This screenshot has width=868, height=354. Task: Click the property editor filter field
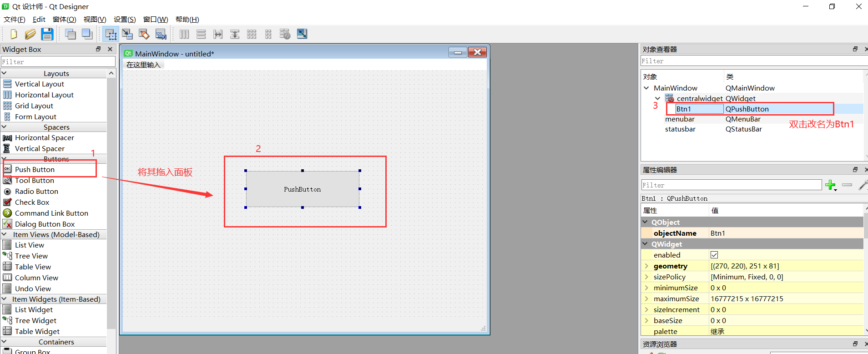point(731,185)
